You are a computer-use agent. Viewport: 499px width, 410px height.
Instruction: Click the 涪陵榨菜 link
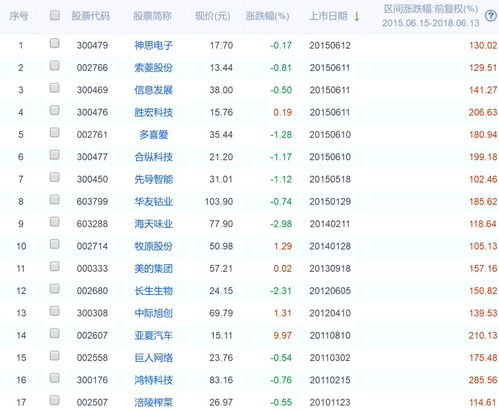pyautogui.click(x=153, y=402)
